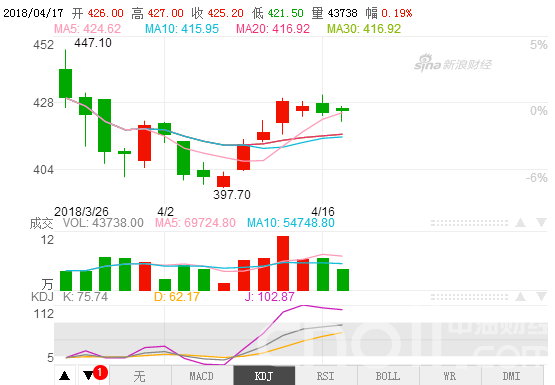This screenshot has width=555, height=385.
Task: Click the 397.70 low price annotation
Action: coord(232,195)
